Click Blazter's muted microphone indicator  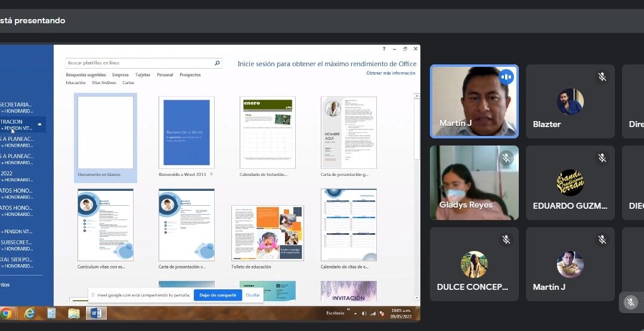(x=602, y=77)
